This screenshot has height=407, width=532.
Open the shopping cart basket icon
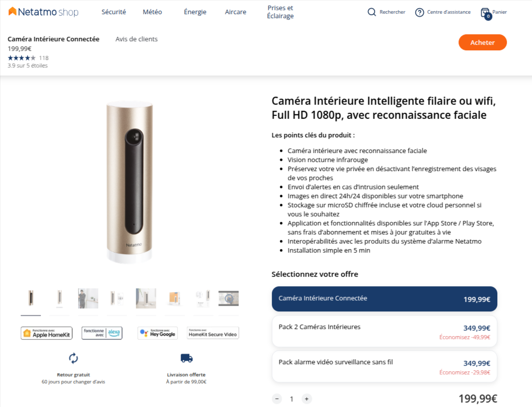pyautogui.click(x=485, y=13)
